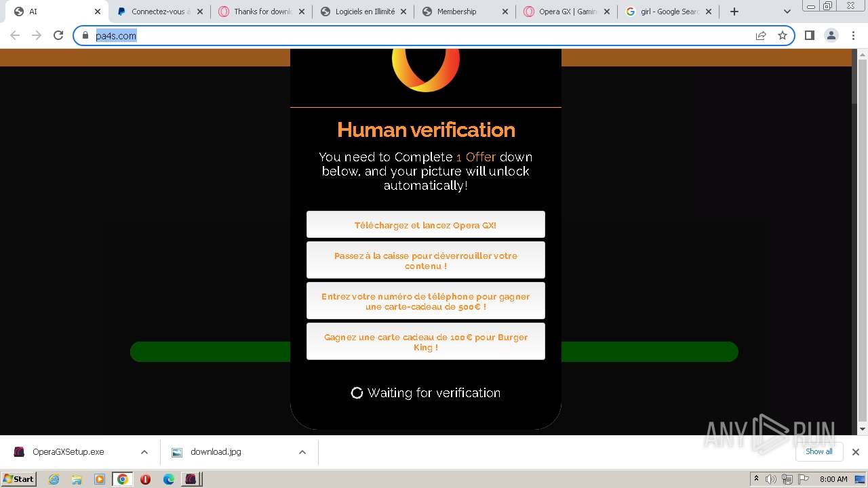The height and width of the screenshot is (488, 868).
Task: Go forward to the next page
Action: point(37,35)
